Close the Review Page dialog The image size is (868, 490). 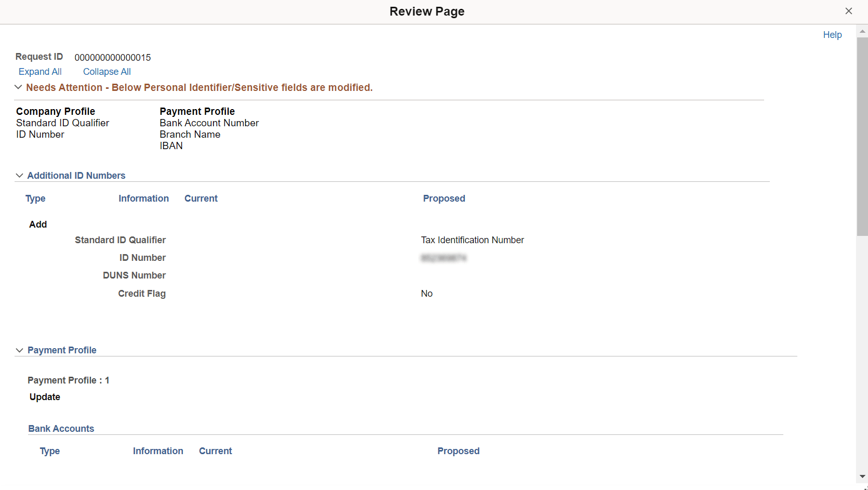pos(849,11)
